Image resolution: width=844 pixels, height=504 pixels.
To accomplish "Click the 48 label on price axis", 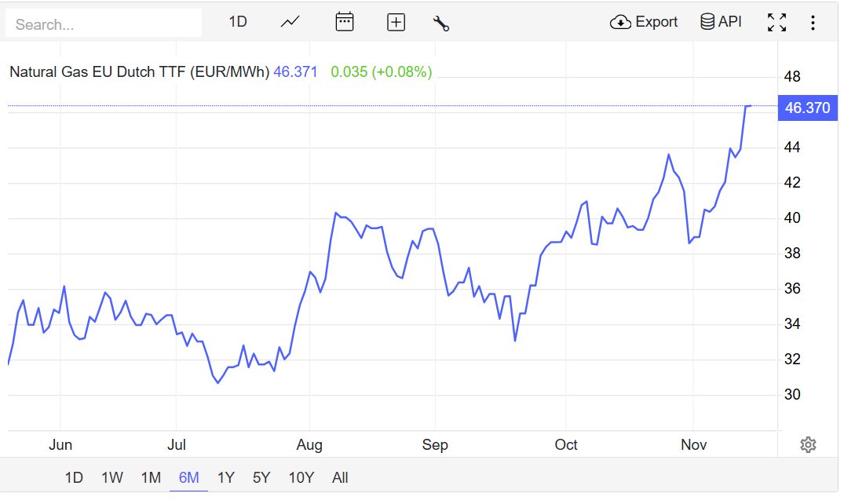I will [791, 76].
